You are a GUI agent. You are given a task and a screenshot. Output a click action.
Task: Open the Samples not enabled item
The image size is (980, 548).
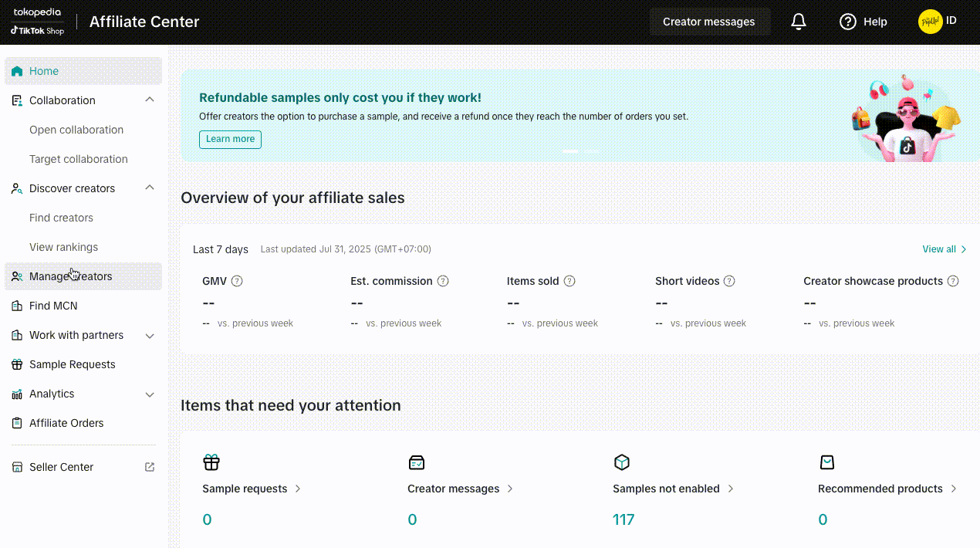672,489
